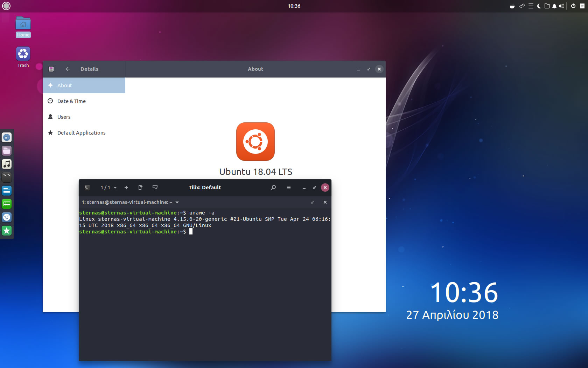This screenshot has height=368, width=588.
Task: Open volume control from the speaker tray icon
Action: click(x=562, y=6)
